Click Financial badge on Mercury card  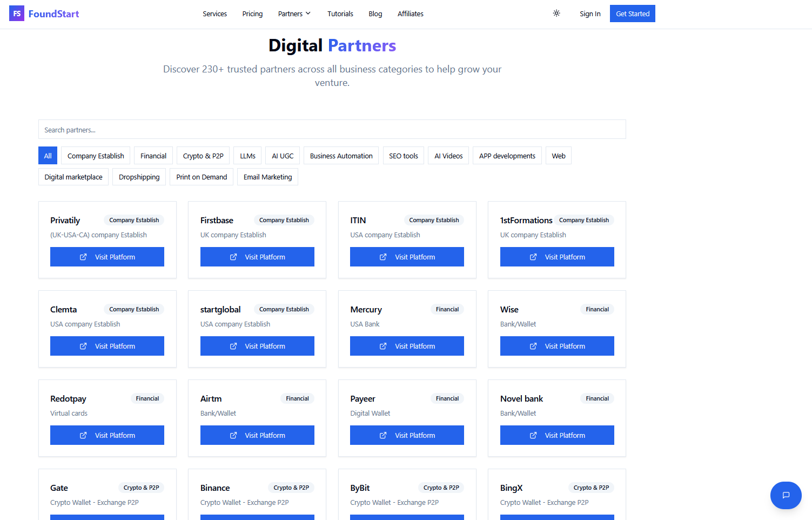pos(447,309)
